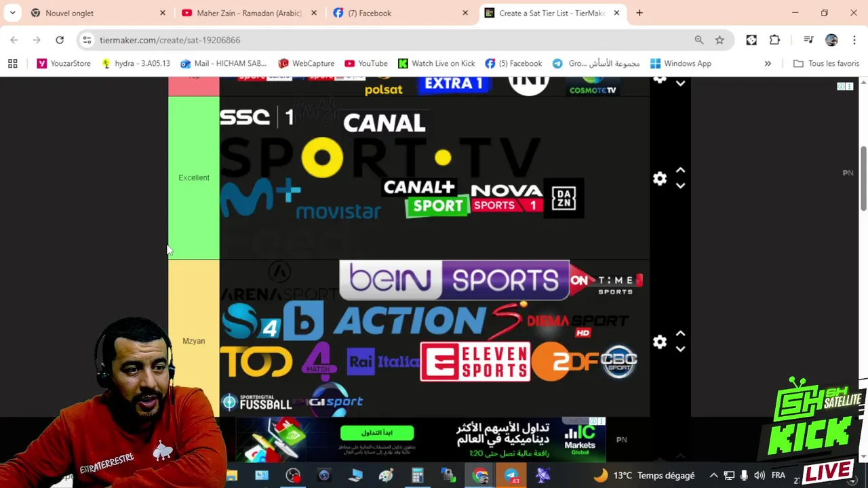The image size is (868, 488).
Task: Open the (5) Facebook bookmark
Action: (x=514, y=64)
